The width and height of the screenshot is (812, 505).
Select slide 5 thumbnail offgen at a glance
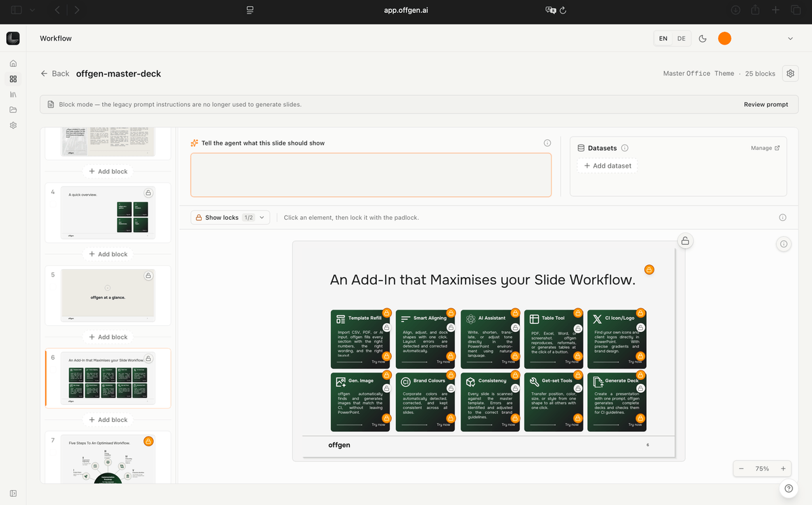108,295
